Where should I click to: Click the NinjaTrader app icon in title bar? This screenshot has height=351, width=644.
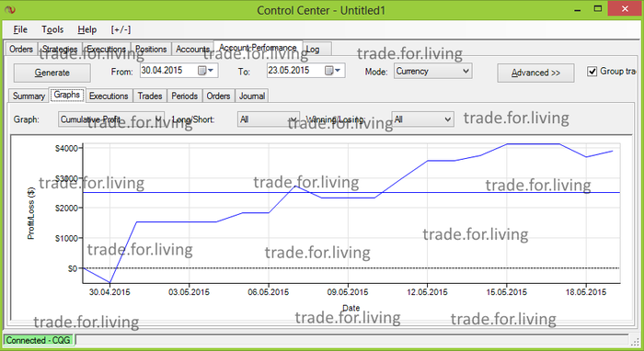[10, 10]
